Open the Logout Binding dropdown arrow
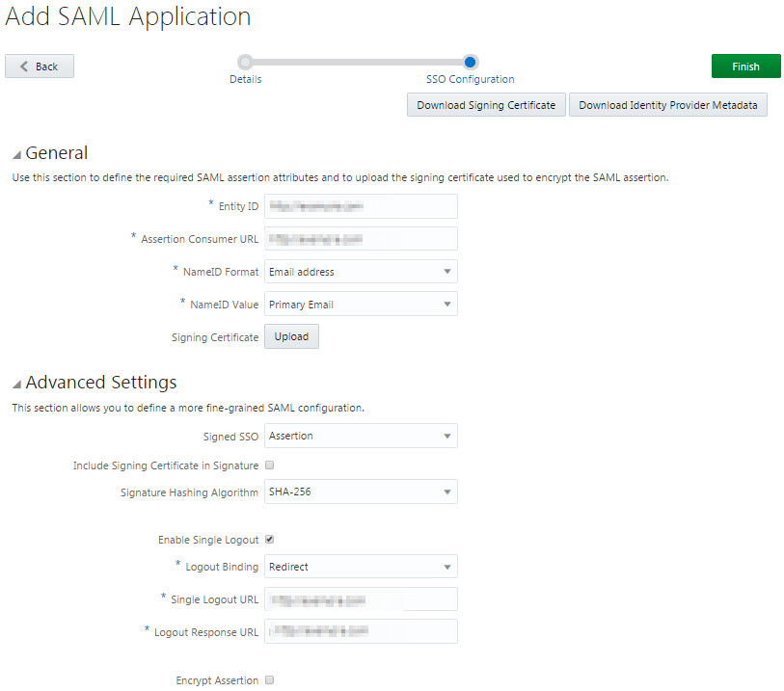Image resolution: width=784 pixels, height=691 pixels. tap(446, 566)
